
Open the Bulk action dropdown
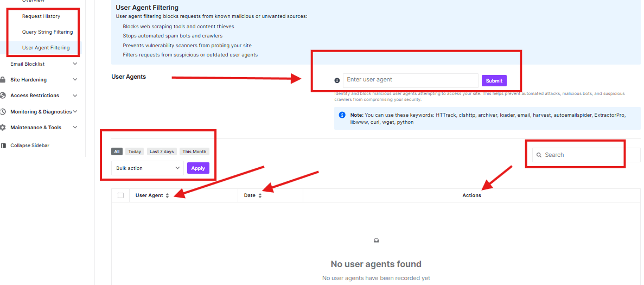pos(148,168)
